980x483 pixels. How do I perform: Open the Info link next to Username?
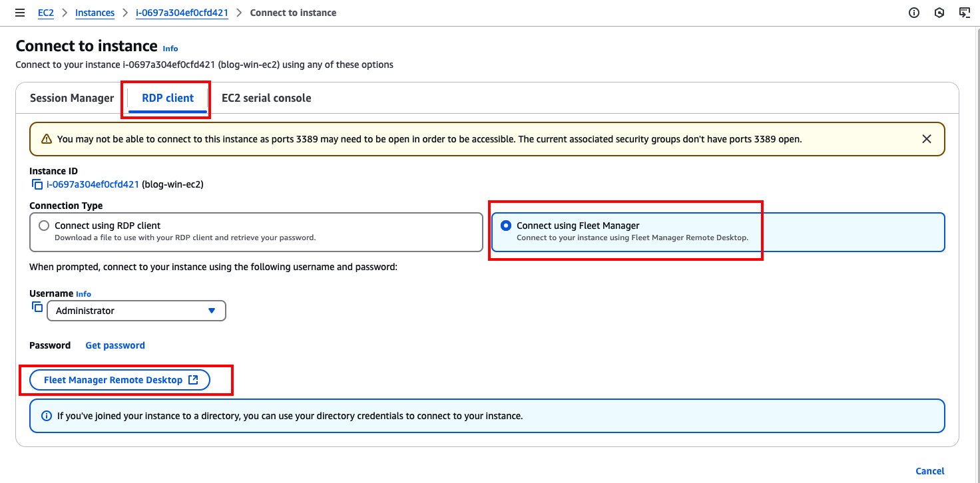pyautogui.click(x=83, y=294)
